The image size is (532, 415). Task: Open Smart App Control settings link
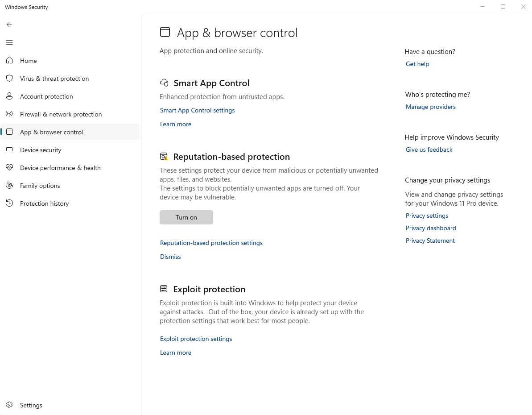point(197,110)
